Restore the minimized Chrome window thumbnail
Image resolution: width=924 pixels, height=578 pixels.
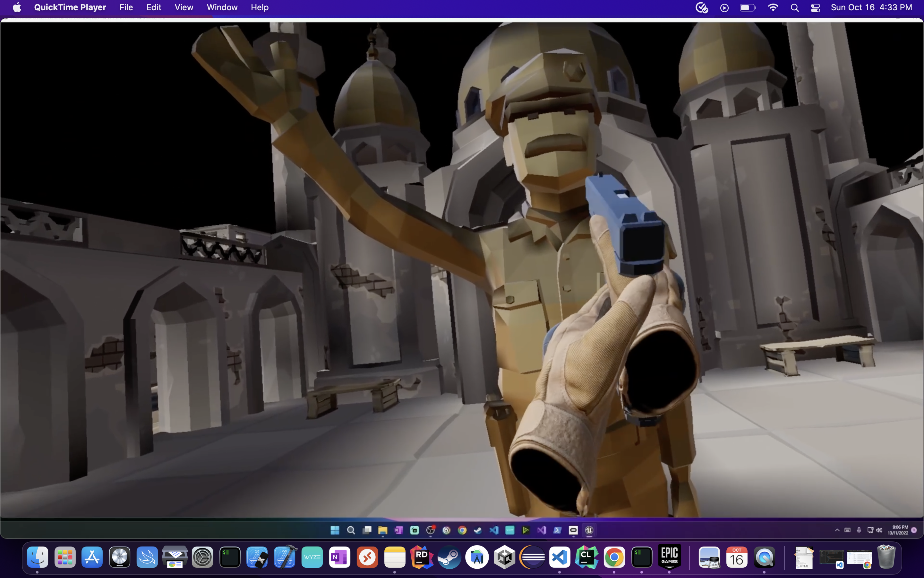(860, 558)
